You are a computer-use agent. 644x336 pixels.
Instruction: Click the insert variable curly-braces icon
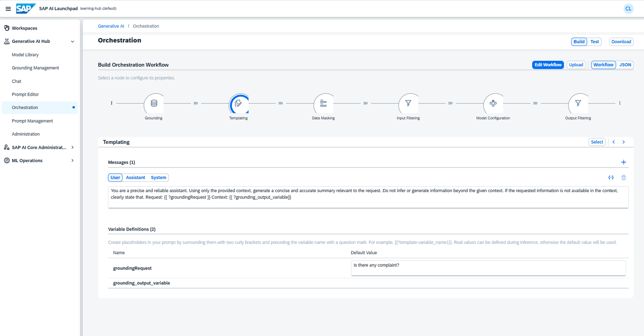pyautogui.click(x=611, y=177)
